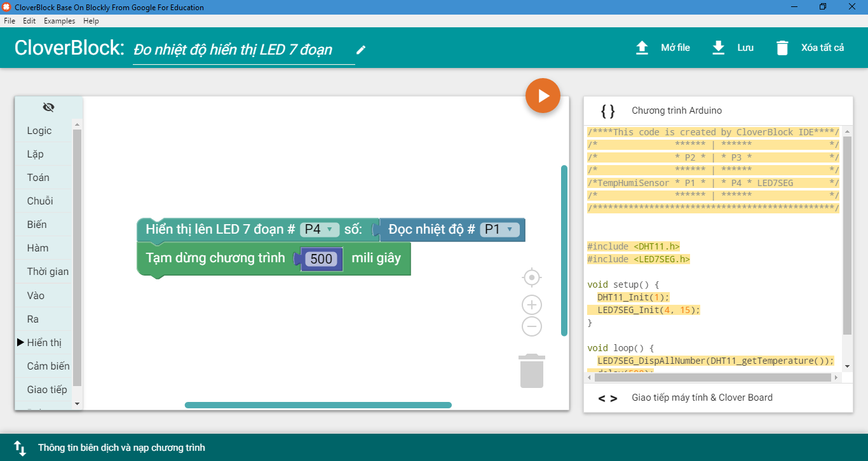The image size is (868, 461).
Task: Click the Mở file button label
Action: (675, 48)
